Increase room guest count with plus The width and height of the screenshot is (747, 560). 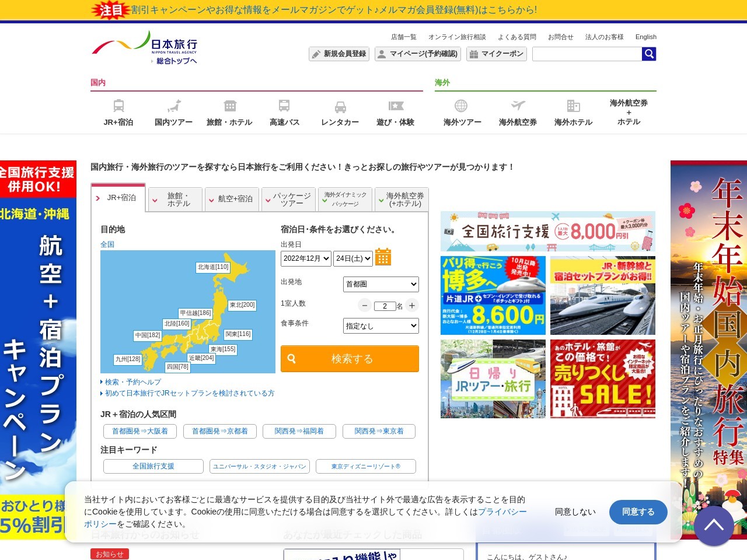click(412, 306)
